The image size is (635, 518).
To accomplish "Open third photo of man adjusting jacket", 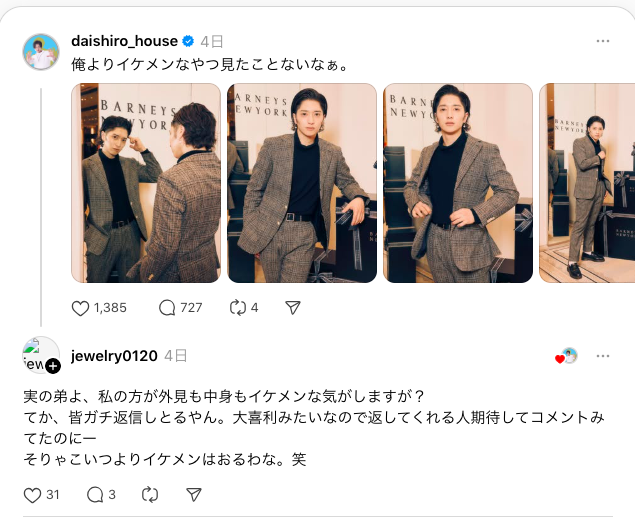I will tap(458, 183).
